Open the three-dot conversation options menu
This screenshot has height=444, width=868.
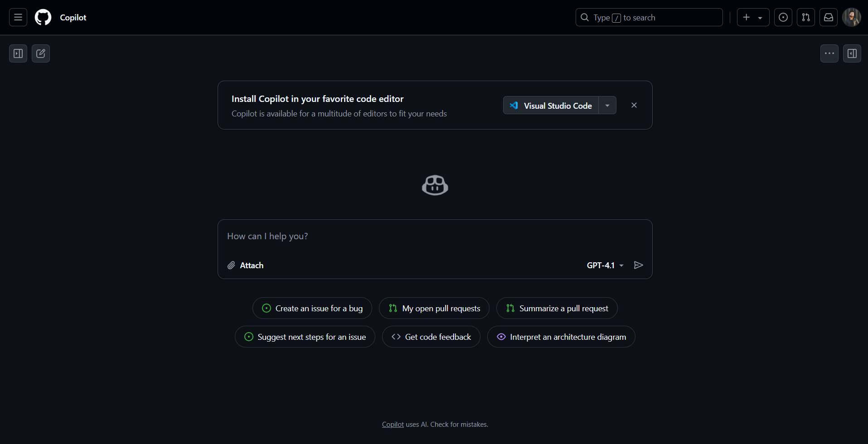pyautogui.click(x=829, y=53)
